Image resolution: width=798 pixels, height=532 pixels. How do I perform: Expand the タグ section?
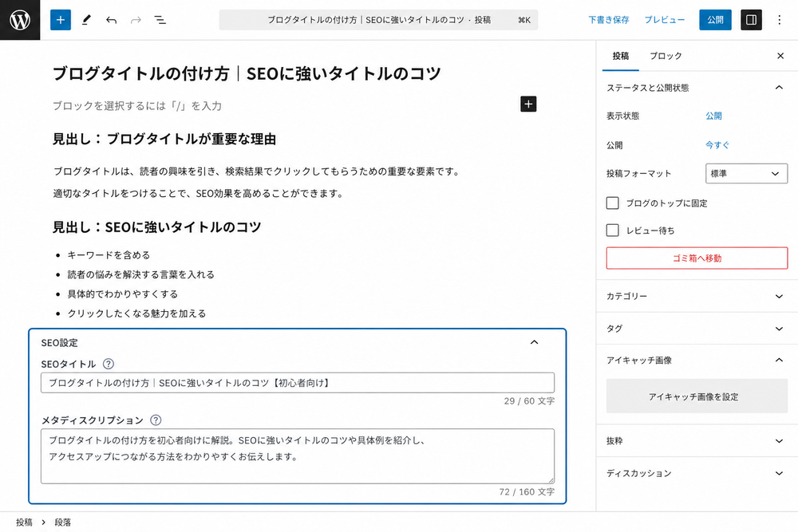[x=697, y=329]
